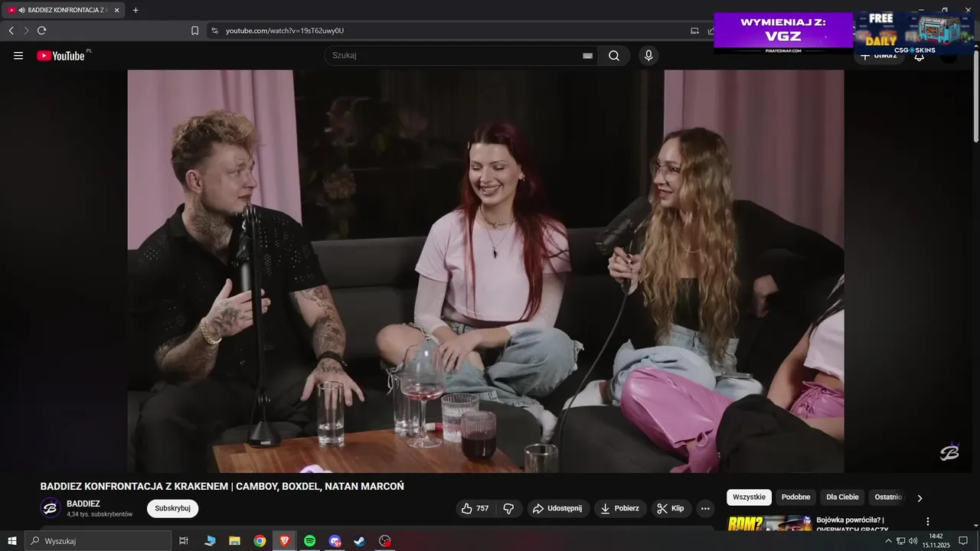The width and height of the screenshot is (980, 551).
Task: Select the Podobne filter chip
Action: click(x=795, y=497)
